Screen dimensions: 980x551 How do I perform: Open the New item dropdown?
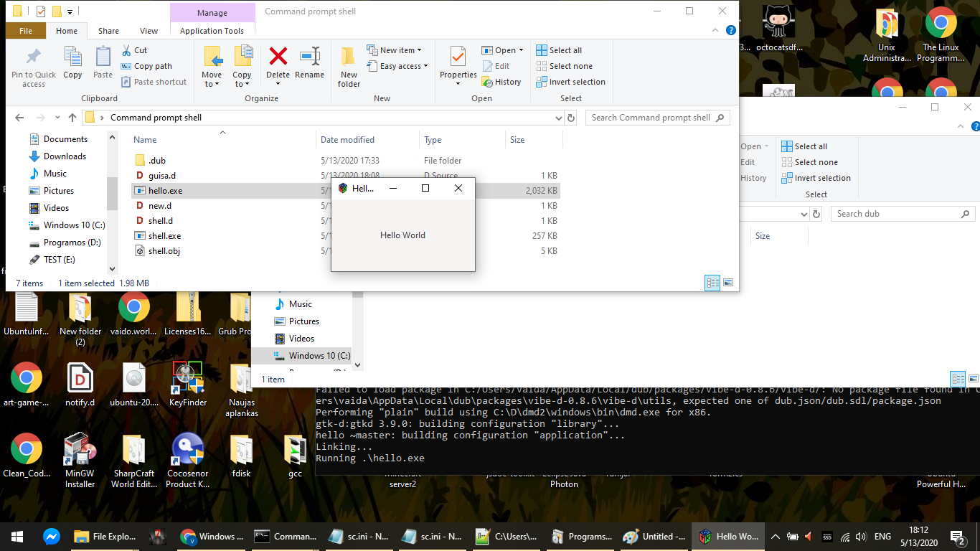[x=394, y=50]
